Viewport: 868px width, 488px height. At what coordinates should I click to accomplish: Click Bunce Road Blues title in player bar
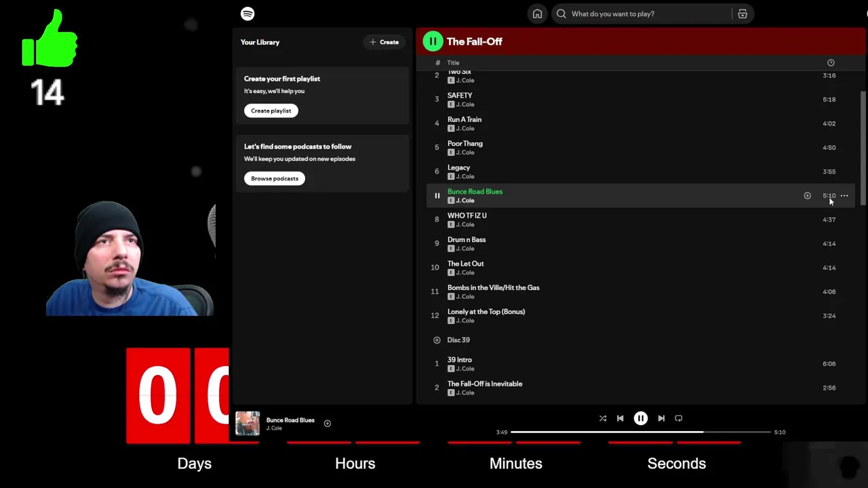[290, 420]
